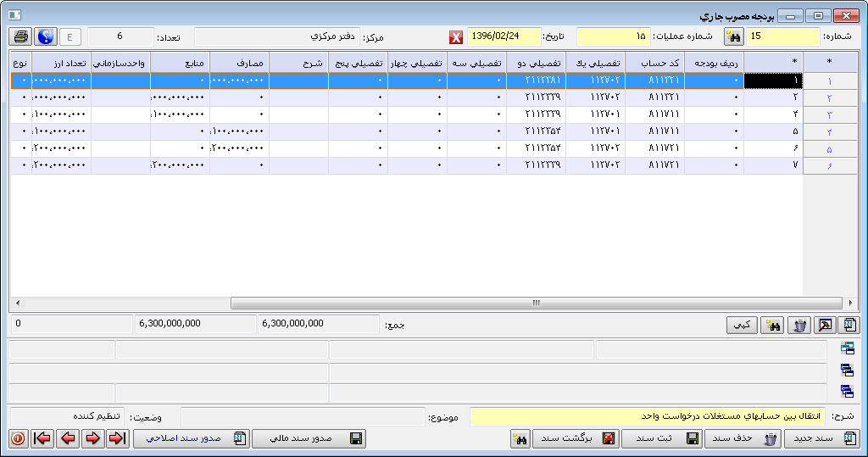Click the binoculars search icon next to شماره field
The image size is (868, 457).
(734, 37)
